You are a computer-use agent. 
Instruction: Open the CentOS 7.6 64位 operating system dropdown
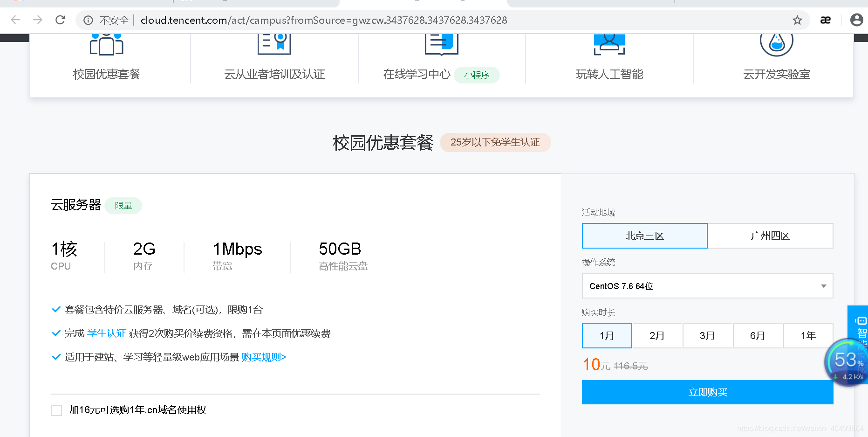(x=707, y=286)
